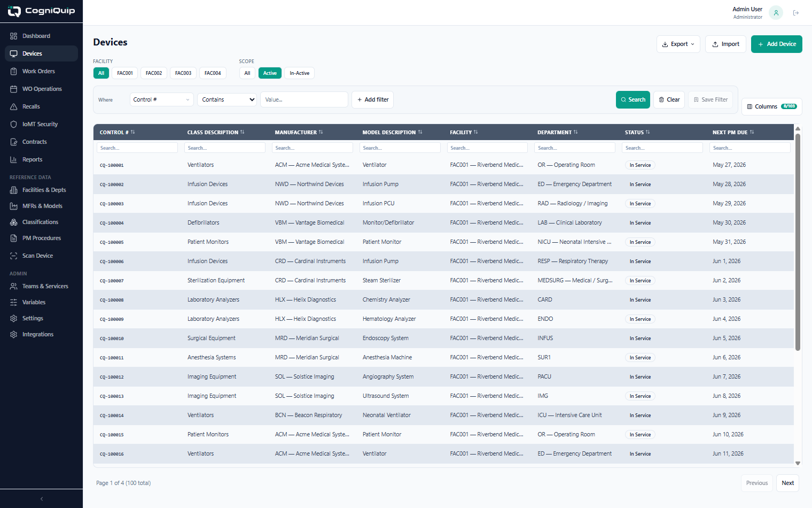Click Class Description column search box
812x508 pixels.
pos(225,148)
